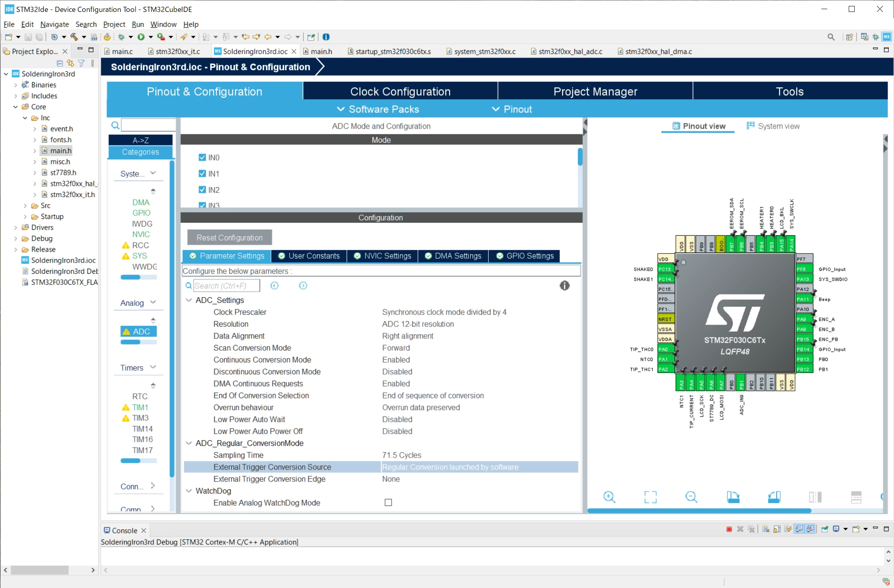Image resolution: width=894 pixels, height=588 pixels.
Task: Click the Debug bug toolbar icon
Action: tap(121, 37)
